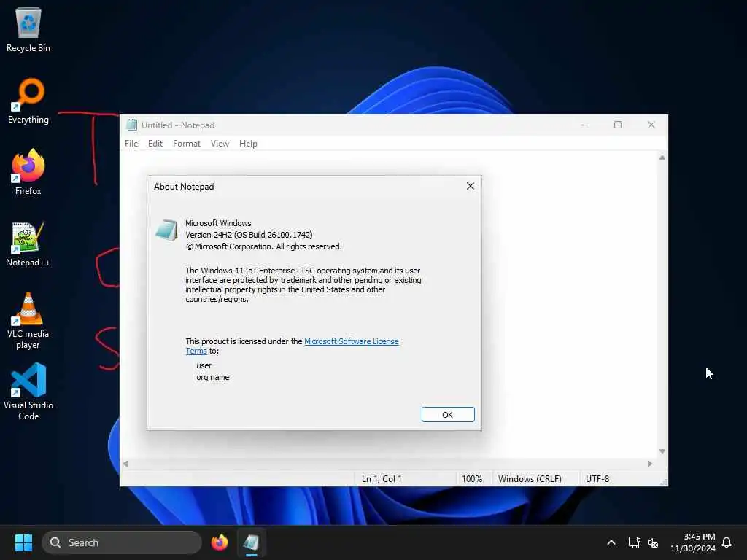Click the Notepad title bar icon
The width and height of the screenshot is (747, 560).
click(x=131, y=125)
